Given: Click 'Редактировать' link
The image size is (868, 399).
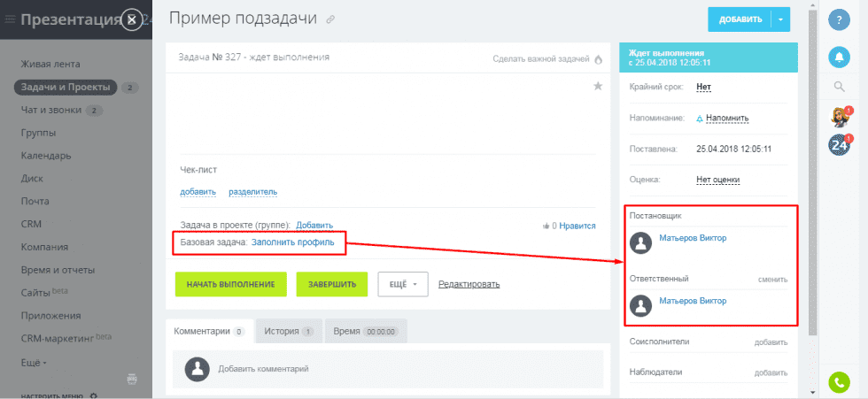Looking at the screenshot, I should point(469,284).
